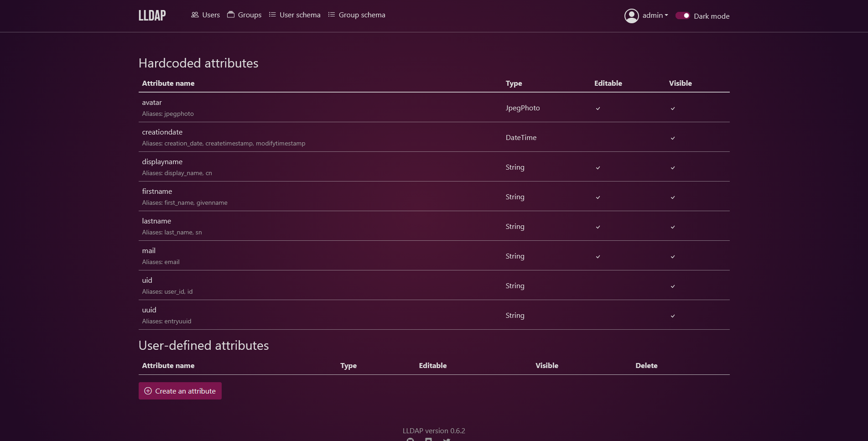Click the Groups folder icon
Viewport: 868px width, 441px height.
[231, 15]
